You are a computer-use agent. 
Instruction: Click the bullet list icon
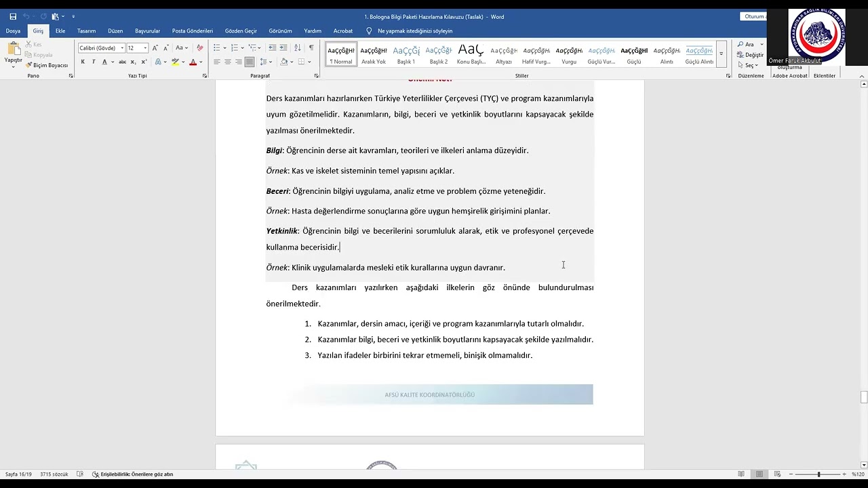217,48
